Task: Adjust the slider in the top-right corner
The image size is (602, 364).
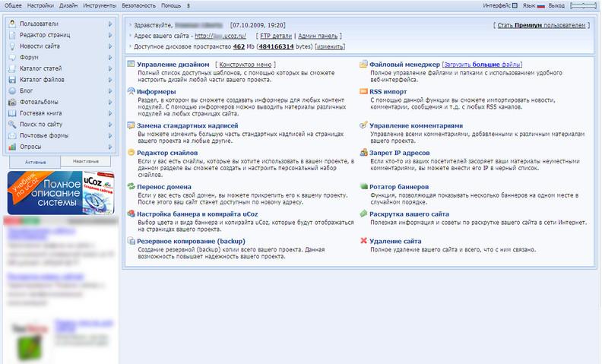Action: [584, 6]
